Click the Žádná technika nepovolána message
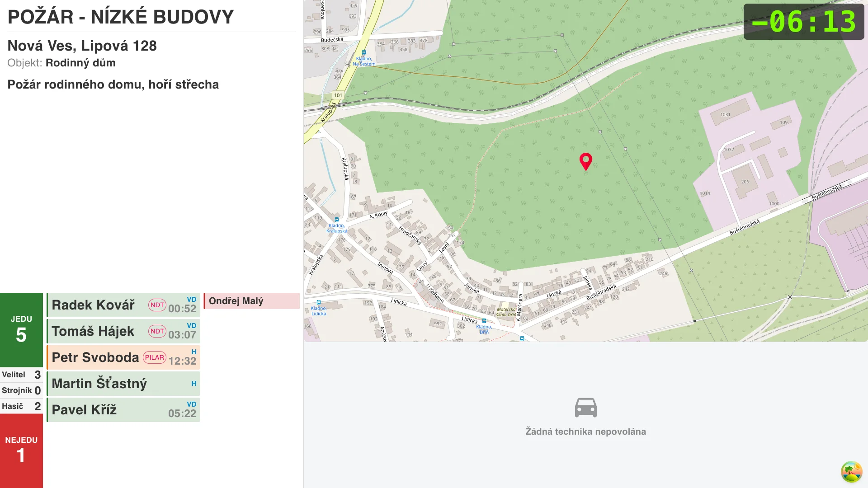Screen dimensions: 868x488 [585, 432]
